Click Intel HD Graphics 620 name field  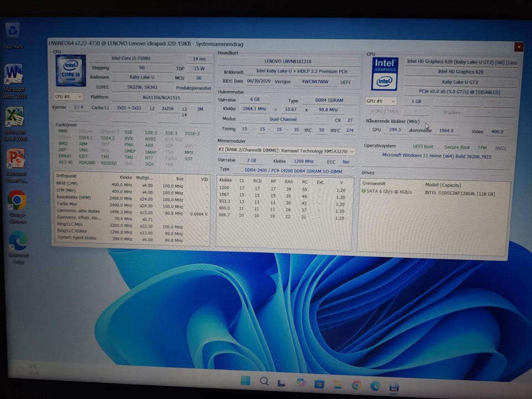461,71
